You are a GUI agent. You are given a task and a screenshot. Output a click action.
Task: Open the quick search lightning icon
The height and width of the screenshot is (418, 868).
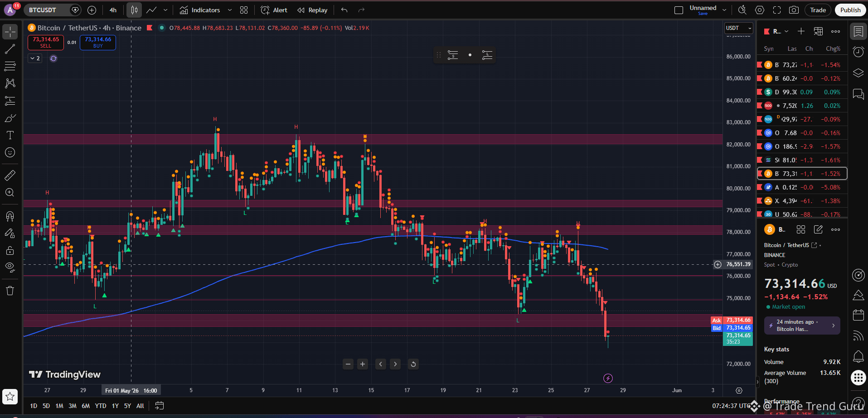[742, 10]
